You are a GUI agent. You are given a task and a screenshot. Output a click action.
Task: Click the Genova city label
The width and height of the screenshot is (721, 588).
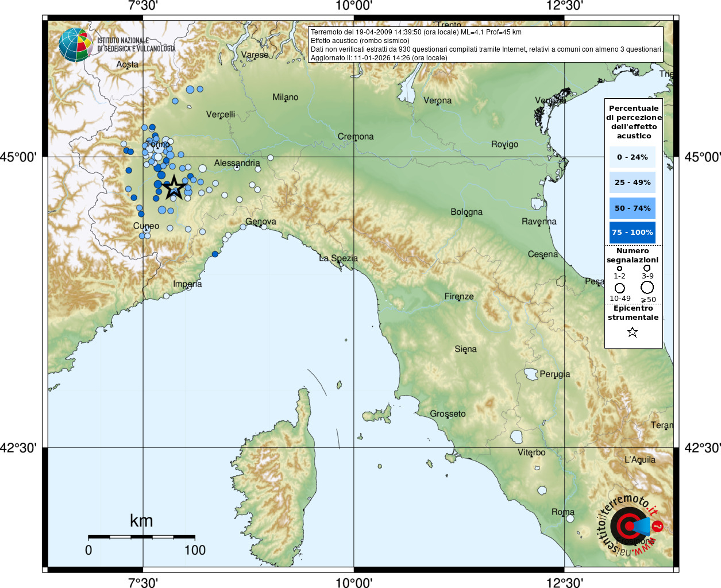click(x=261, y=222)
